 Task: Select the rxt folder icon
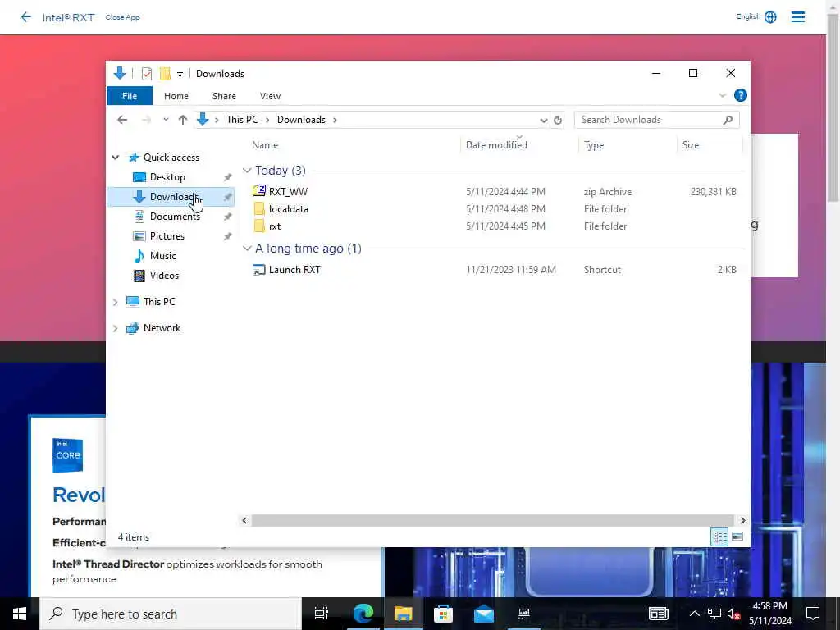click(x=258, y=226)
